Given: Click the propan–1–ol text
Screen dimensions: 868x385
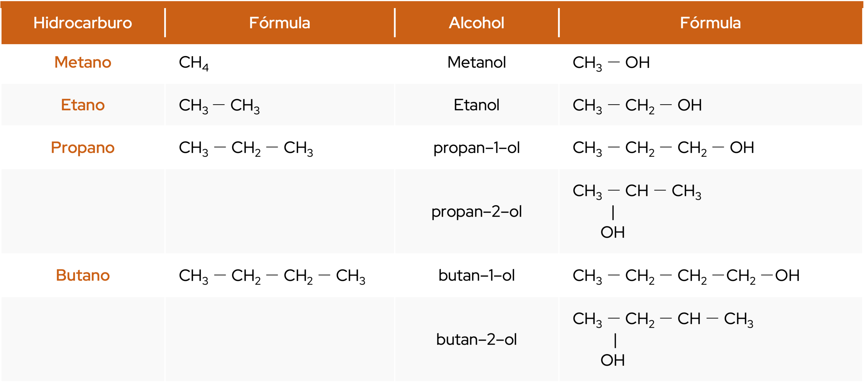Looking at the screenshot, I should [477, 148].
